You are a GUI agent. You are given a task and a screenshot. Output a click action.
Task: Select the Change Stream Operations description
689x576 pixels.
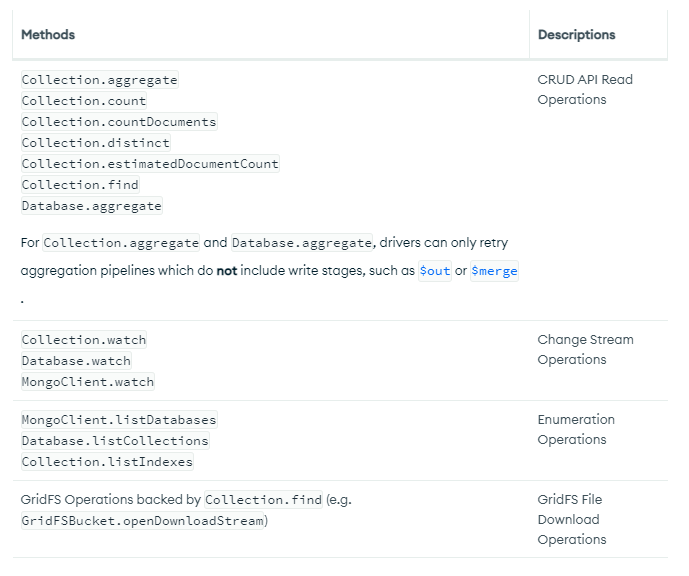pos(585,350)
